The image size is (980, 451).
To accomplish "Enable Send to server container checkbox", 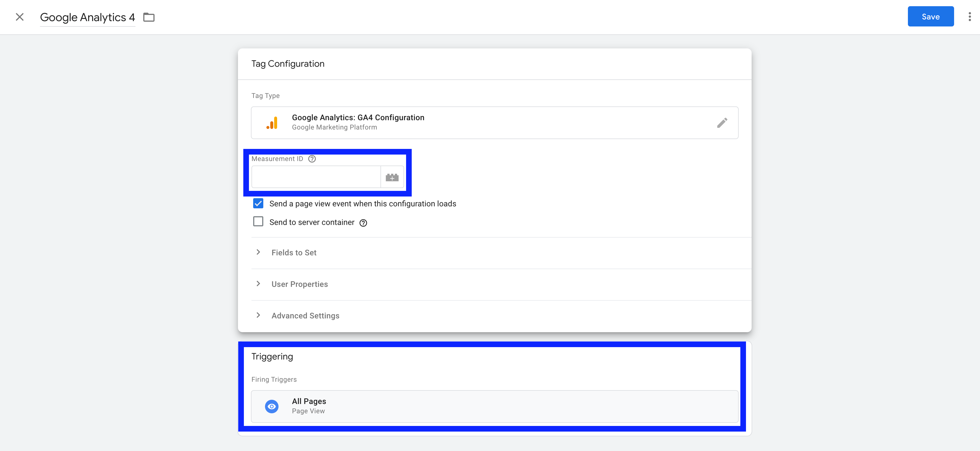I will (x=258, y=222).
